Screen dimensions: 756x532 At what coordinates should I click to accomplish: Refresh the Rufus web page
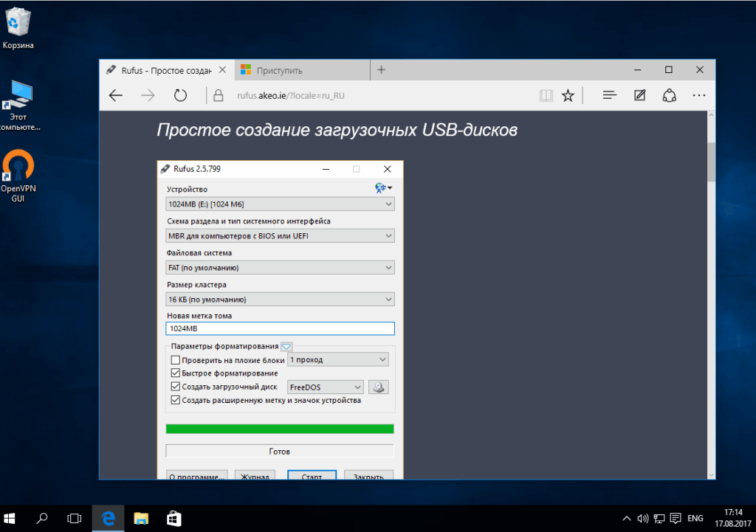[x=180, y=95]
